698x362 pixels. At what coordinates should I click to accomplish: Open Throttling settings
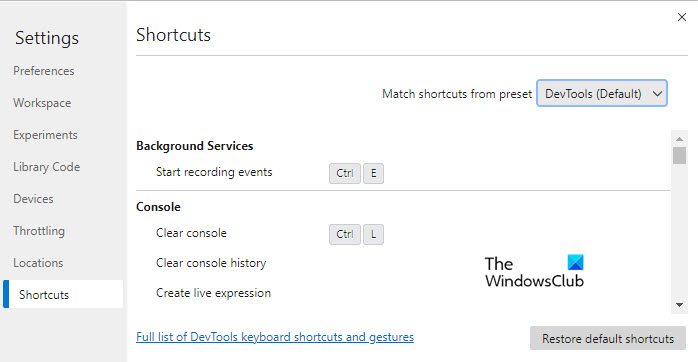[x=39, y=231]
